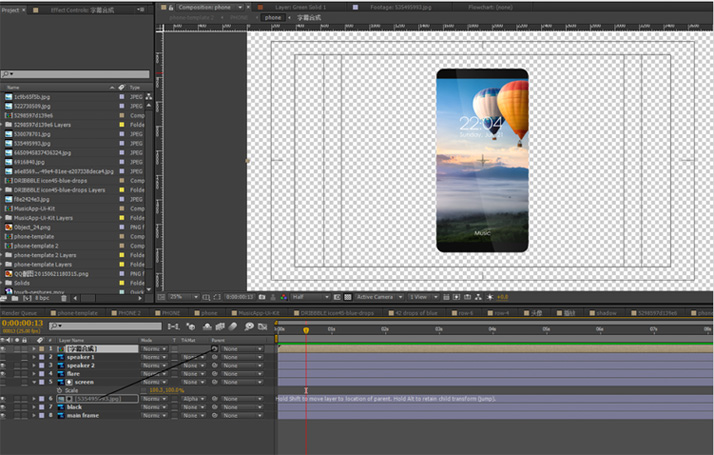Click the pick whip icon for speaker 1
The height and width of the screenshot is (455, 714).
[215, 357]
